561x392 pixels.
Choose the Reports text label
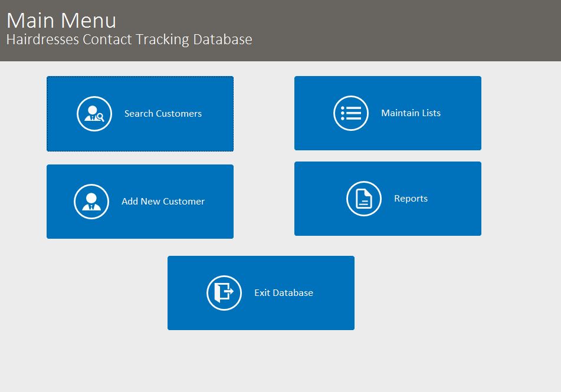(411, 199)
